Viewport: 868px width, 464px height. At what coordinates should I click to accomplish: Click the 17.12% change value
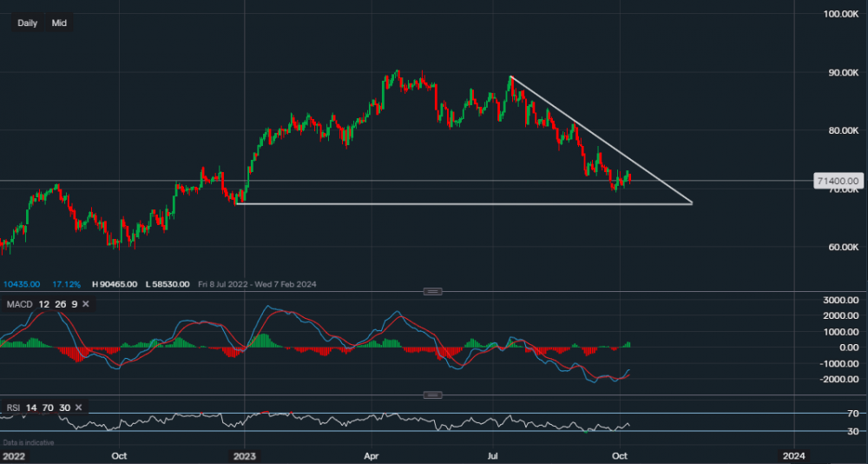click(x=66, y=284)
